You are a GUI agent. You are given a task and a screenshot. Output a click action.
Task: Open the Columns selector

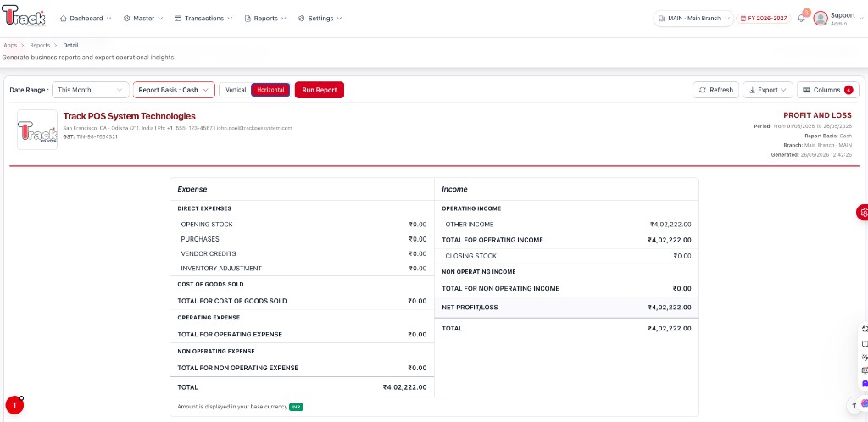827,90
